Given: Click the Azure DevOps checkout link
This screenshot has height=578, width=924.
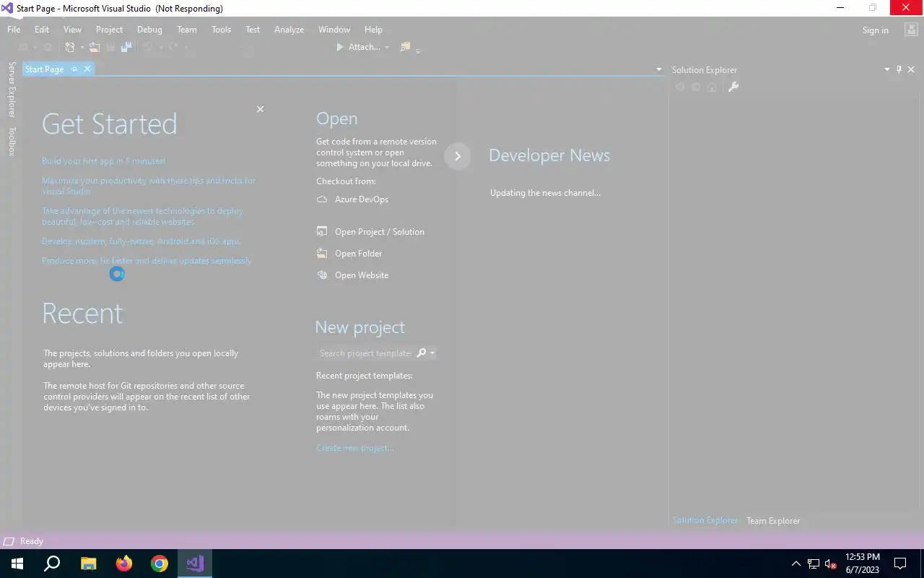Looking at the screenshot, I should pos(362,199).
